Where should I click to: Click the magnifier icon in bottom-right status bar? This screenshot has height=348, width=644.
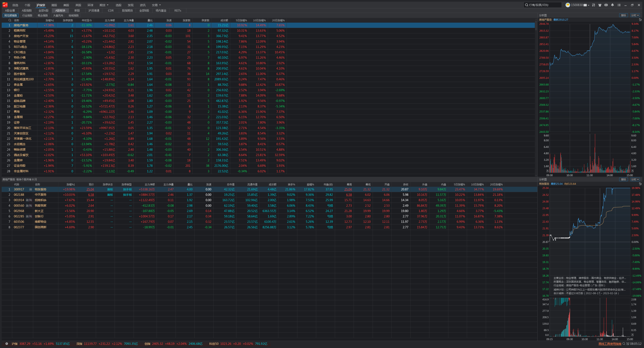tap(624, 344)
